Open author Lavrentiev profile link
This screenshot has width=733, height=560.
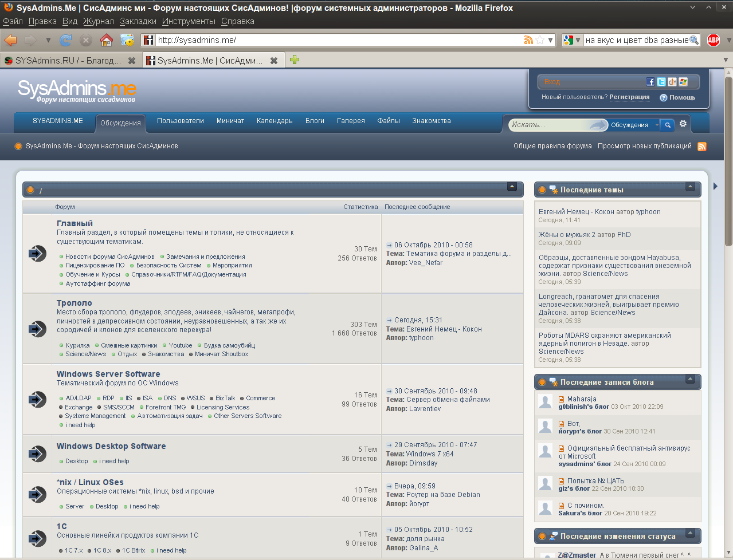coord(425,409)
